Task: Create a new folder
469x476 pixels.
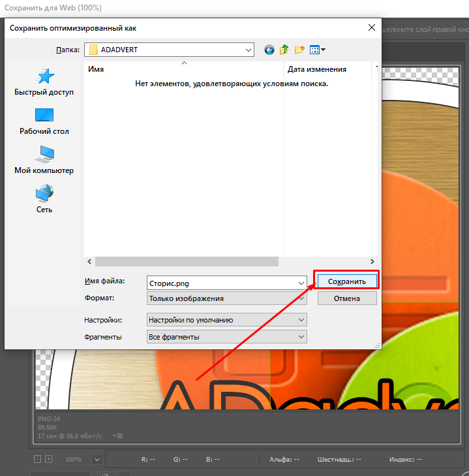Action: coord(299,50)
